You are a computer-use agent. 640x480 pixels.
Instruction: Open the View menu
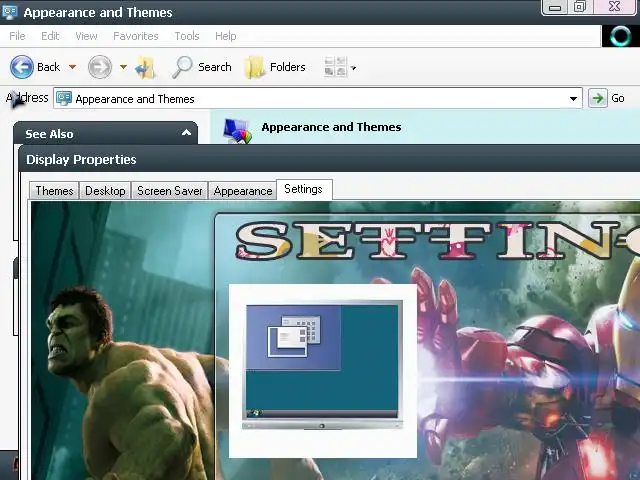86,36
